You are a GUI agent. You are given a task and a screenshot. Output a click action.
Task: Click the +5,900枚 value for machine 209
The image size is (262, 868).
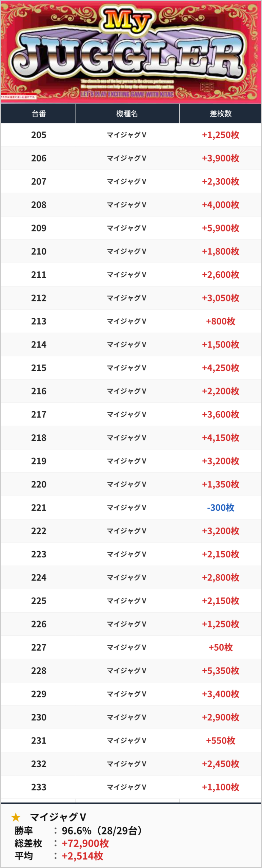(x=221, y=228)
